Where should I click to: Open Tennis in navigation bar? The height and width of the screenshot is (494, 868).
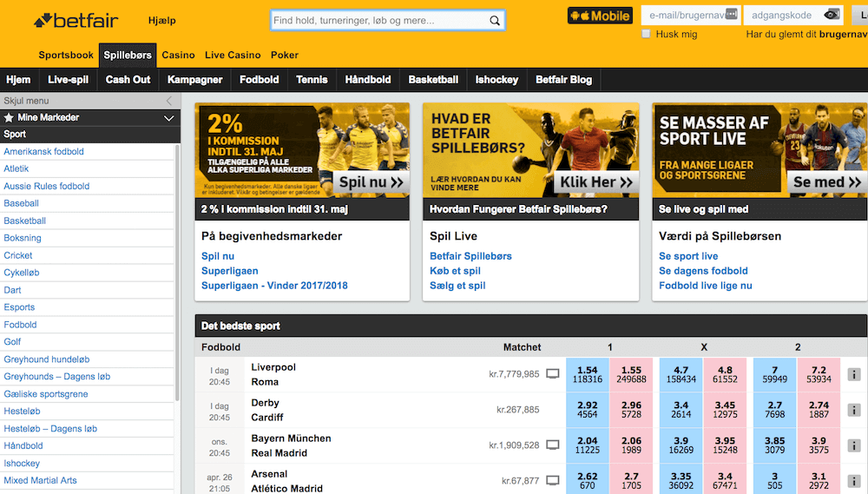coord(312,80)
